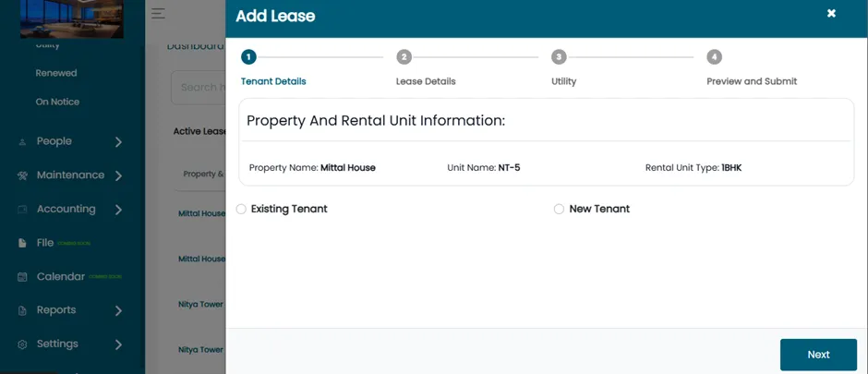Click the Reports icon in sidebar
The image size is (868, 374).
coord(22,310)
